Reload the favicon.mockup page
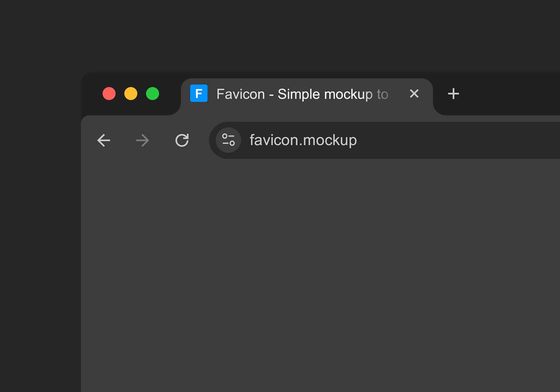 [x=182, y=140]
